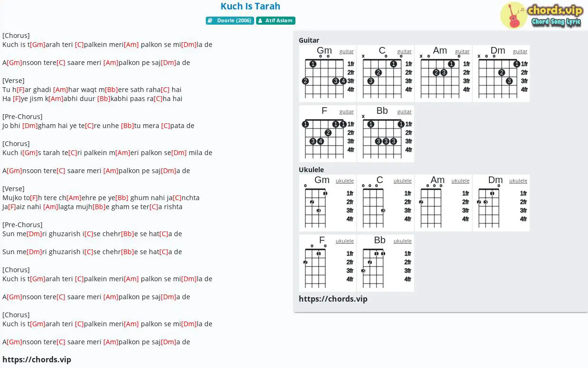Screen dimensions: 588x368
Task: Click the [Bb] chord in the 'Jaaiz nahi lagta' line
Action: pos(99,207)
